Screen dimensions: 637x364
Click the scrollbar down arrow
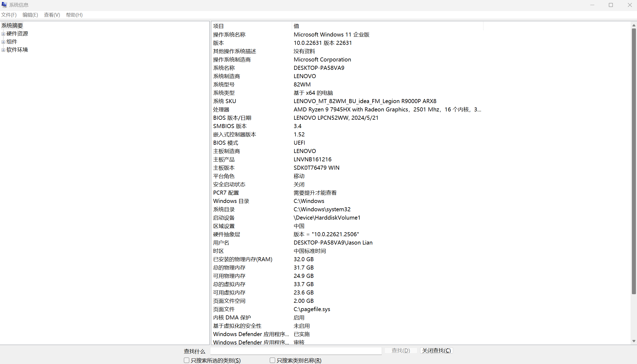(x=634, y=341)
